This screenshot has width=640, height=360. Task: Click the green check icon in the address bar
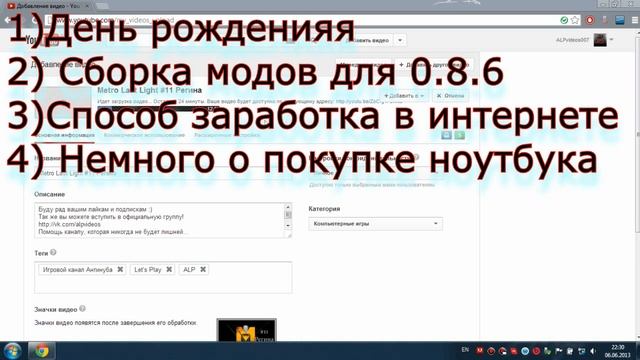(x=564, y=20)
